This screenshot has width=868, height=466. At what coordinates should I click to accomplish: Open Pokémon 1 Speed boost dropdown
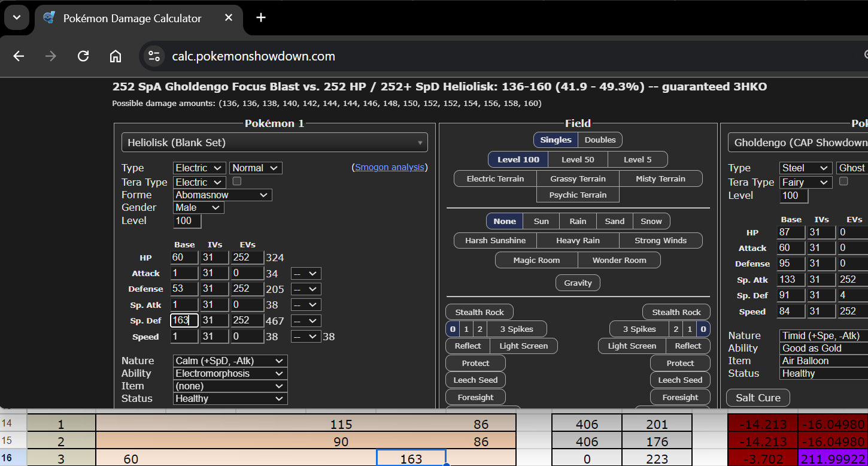[x=306, y=337]
